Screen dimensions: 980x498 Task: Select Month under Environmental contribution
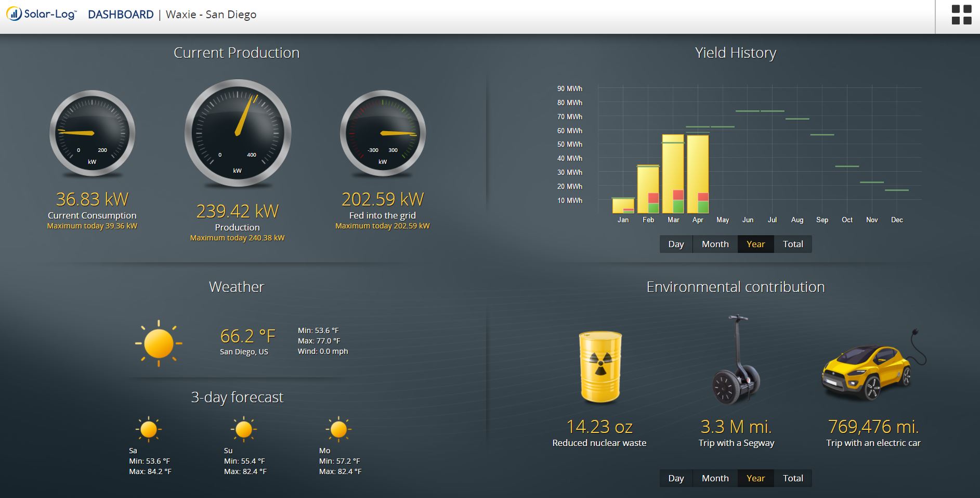[x=715, y=478]
